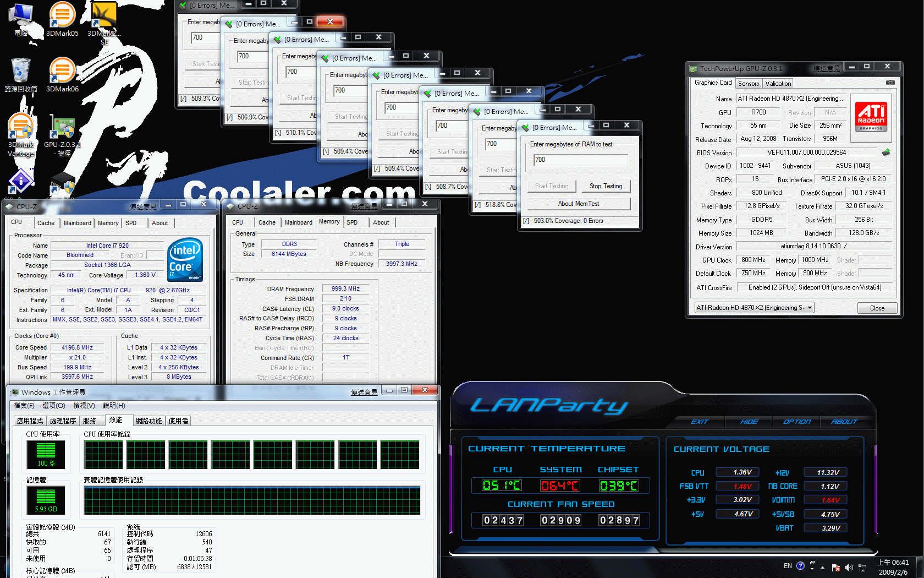This screenshot has width=924, height=578.
Task: Show hidden tray icons arrow
Action: 823,567
